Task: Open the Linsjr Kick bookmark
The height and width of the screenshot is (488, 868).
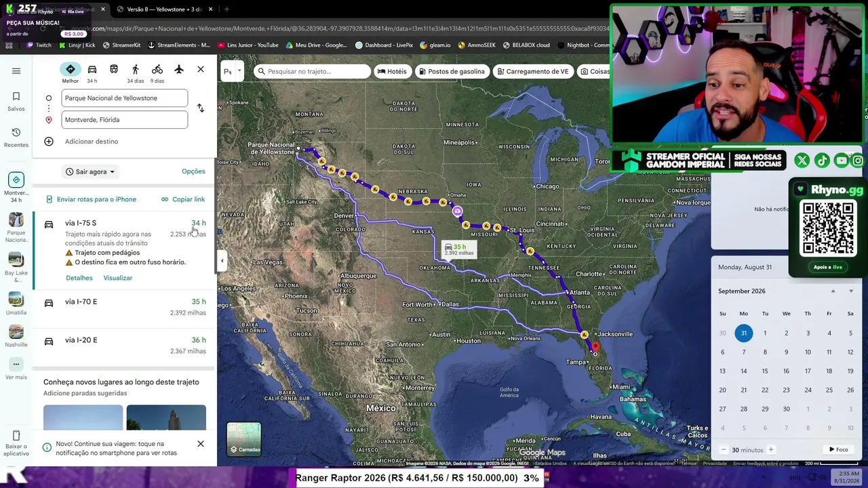Action: 77,45
